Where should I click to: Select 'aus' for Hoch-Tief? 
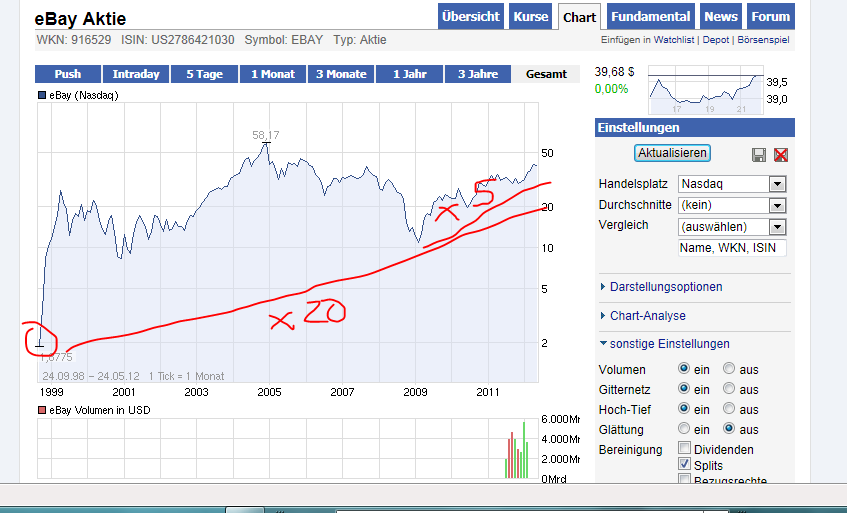729,408
